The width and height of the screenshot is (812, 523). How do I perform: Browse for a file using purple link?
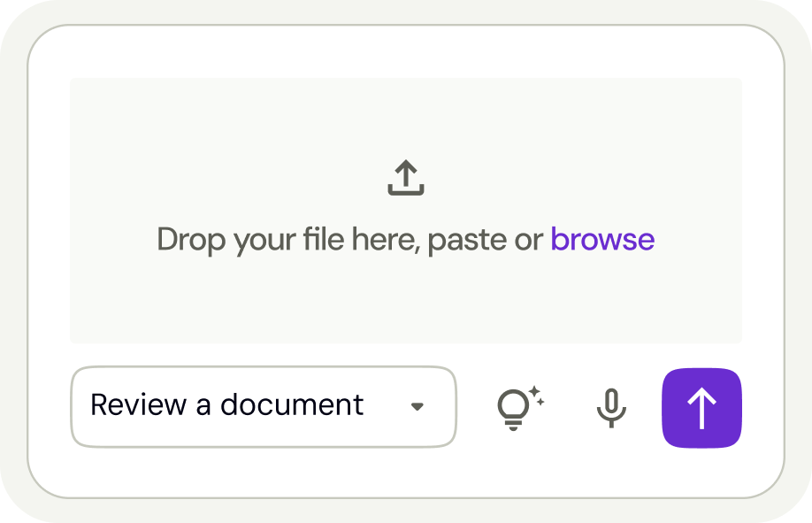(602, 240)
